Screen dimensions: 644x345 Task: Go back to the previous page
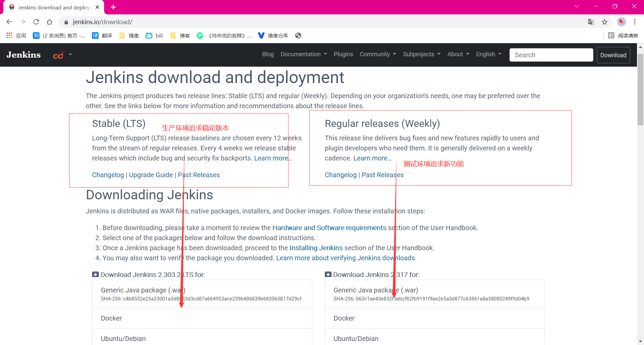[9, 22]
